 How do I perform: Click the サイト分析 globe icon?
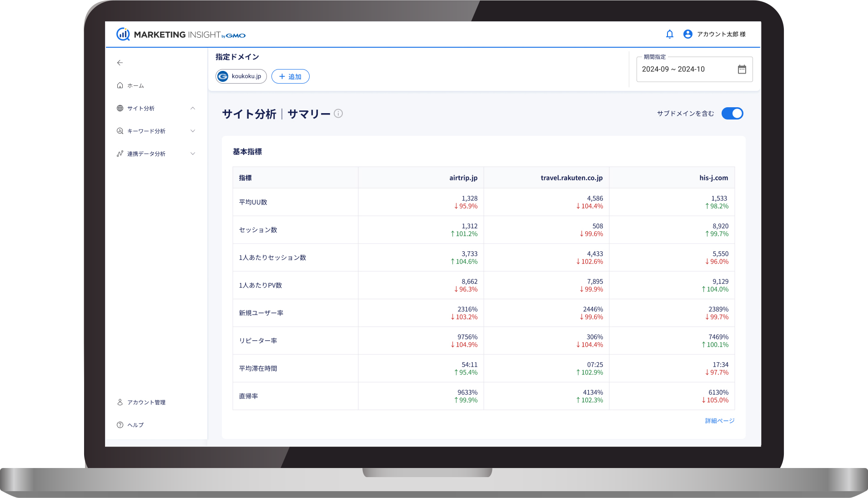tap(120, 108)
